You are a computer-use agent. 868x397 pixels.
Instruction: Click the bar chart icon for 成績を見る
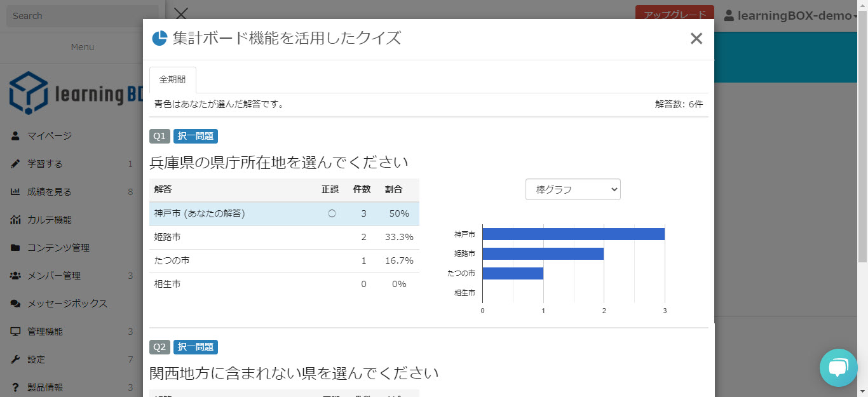click(x=15, y=192)
